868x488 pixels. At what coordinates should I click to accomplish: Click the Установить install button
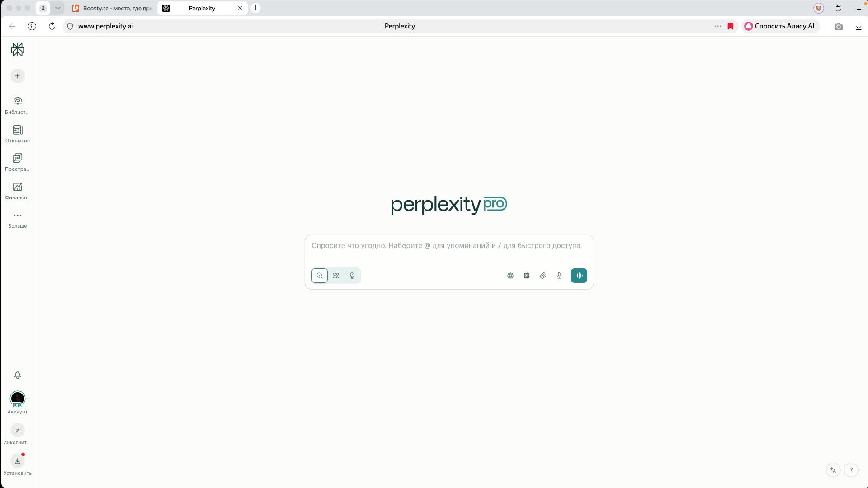pos(18,465)
